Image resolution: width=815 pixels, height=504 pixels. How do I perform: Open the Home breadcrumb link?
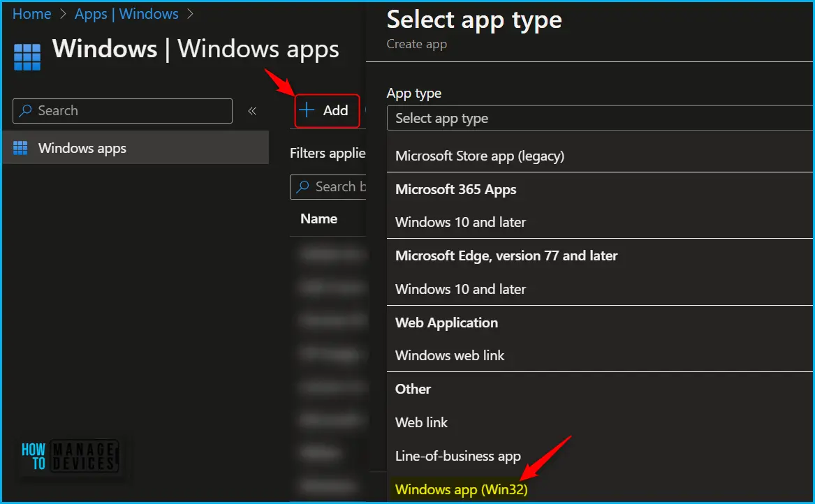pos(31,14)
